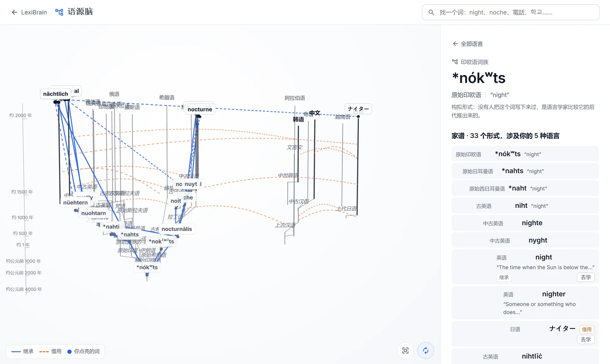Click the *nahti node label
Viewport: 610px width, 364px height.
[x=111, y=227]
